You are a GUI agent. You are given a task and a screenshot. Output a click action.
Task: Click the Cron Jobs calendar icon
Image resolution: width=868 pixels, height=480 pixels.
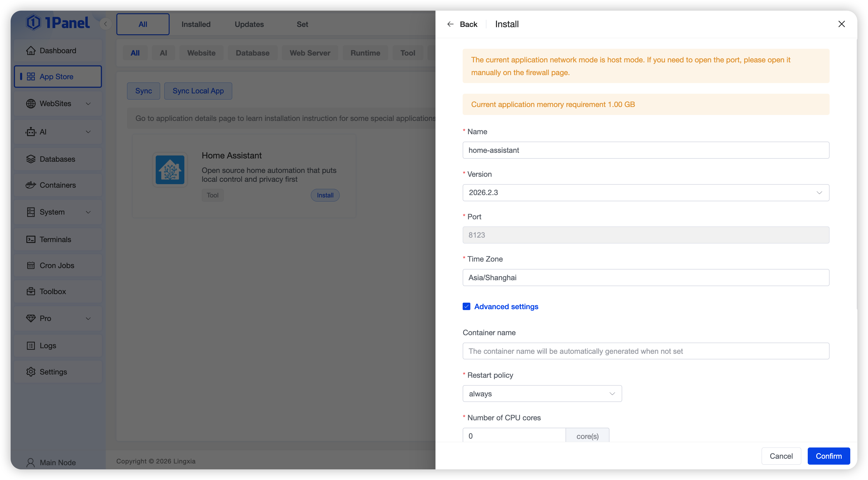[31, 265]
